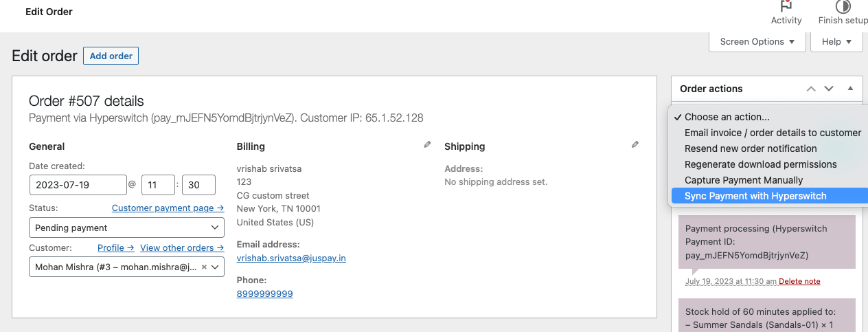868x332 pixels.
Task: Edit billing address with pencil icon
Action: click(428, 145)
